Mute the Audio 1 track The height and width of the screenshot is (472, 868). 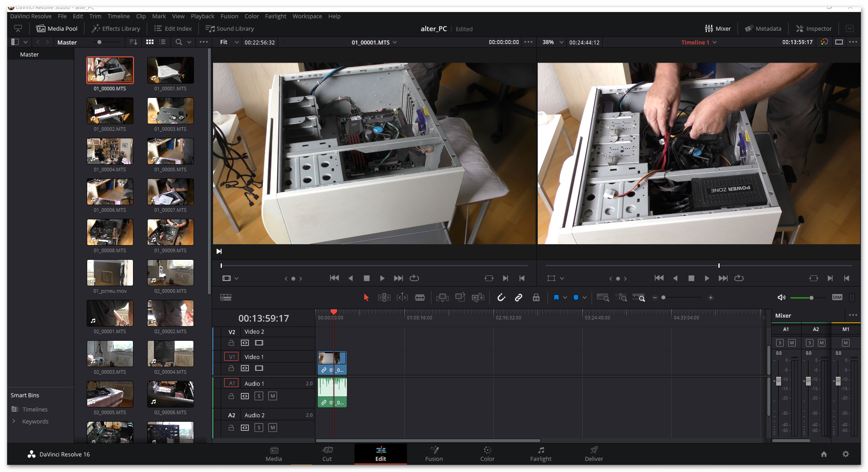272,396
